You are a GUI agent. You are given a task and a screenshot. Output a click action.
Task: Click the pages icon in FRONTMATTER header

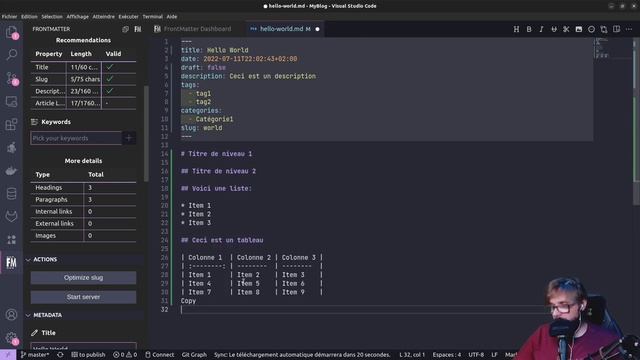point(125,29)
